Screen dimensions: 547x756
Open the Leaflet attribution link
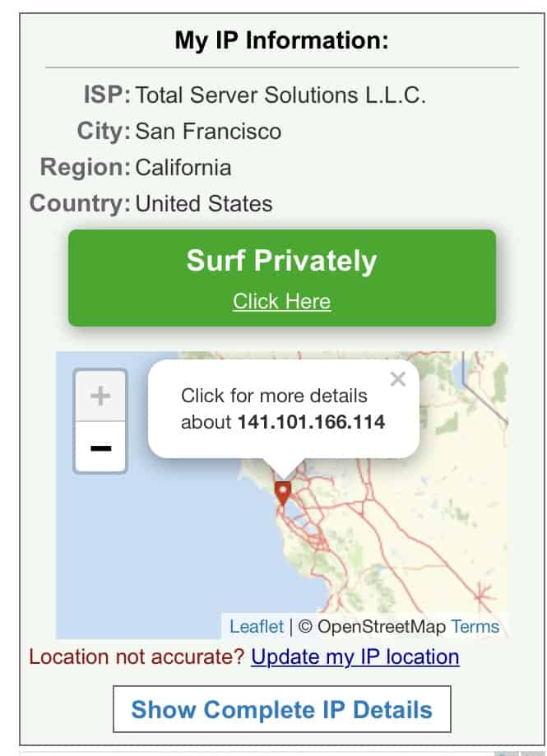[257, 626]
